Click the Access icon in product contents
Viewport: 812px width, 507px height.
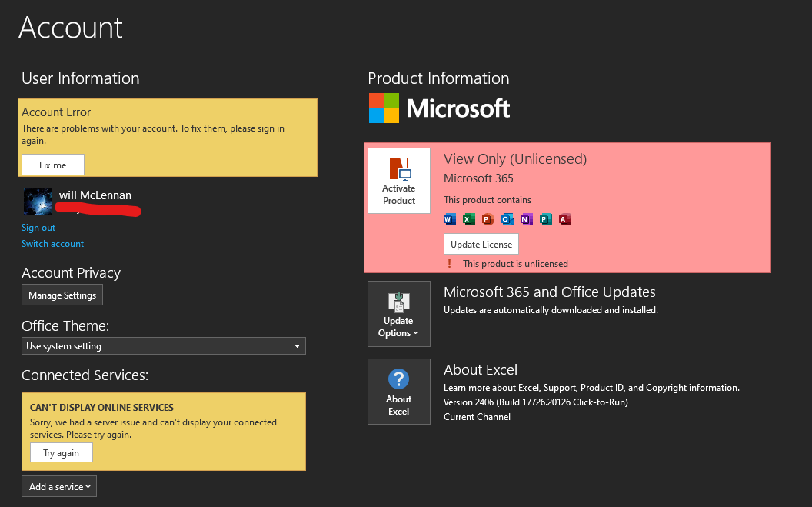[564, 219]
